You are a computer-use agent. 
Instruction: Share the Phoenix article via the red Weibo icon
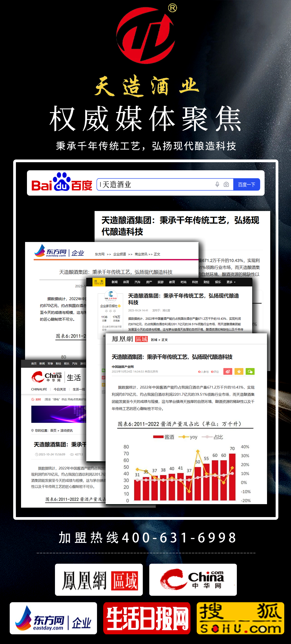coord(228,372)
